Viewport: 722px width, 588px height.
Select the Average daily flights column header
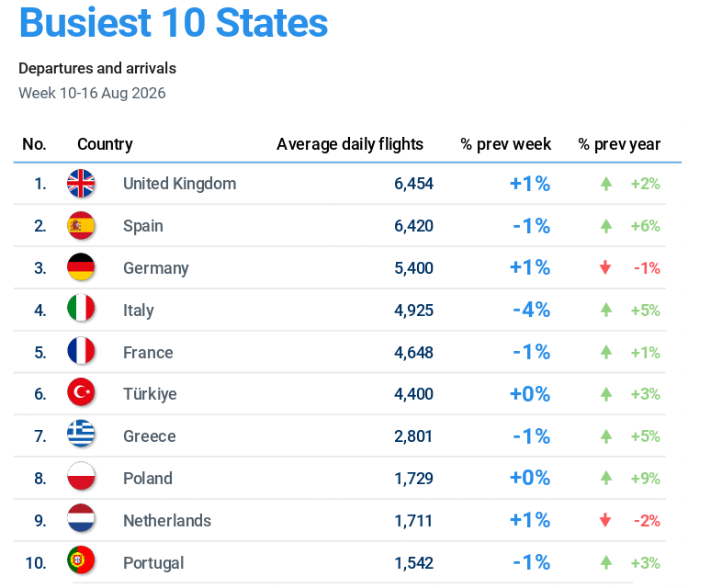[350, 144]
